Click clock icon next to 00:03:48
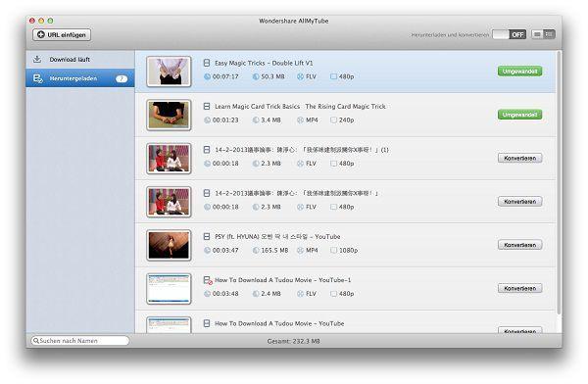 (207, 294)
